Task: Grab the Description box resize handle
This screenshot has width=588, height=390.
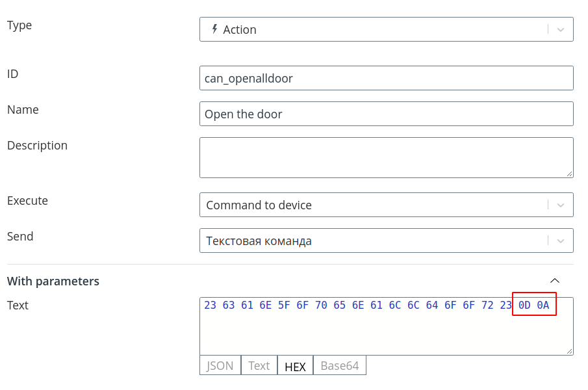Action: point(569,174)
